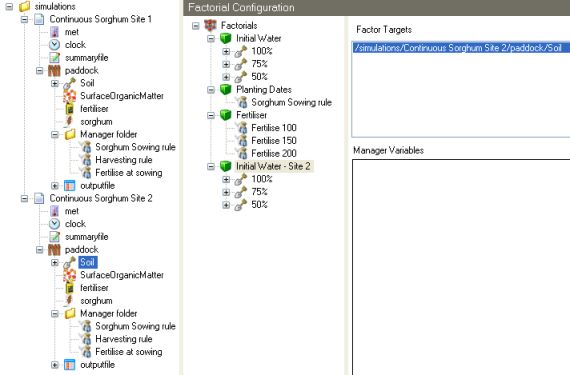Select the 50% level under Initial Water
Viewport: 570px width, 375px height.
260,77
